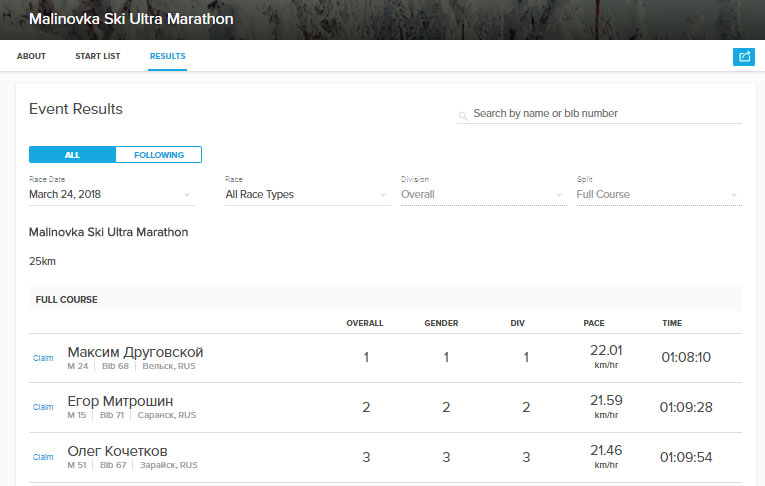The image size is (765, 486).
Task: Click the TIME column header
Action: point(672,323)
